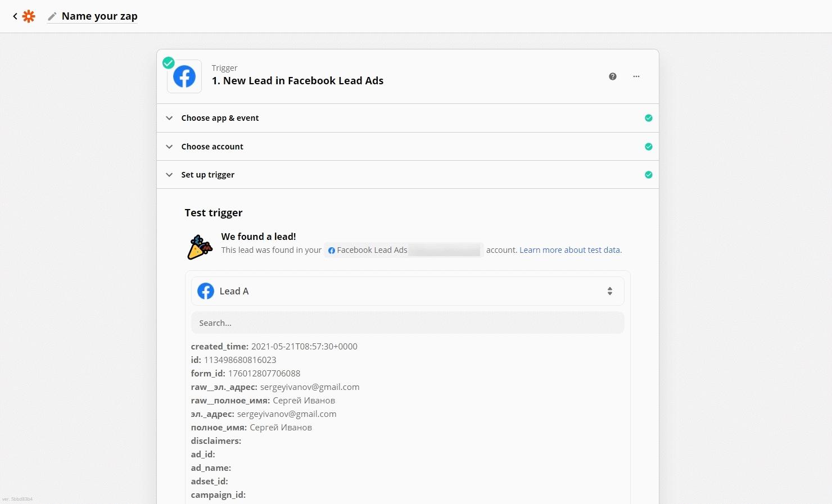
Task: Open the orange Zapier logo home
Action: coord(29,16)
